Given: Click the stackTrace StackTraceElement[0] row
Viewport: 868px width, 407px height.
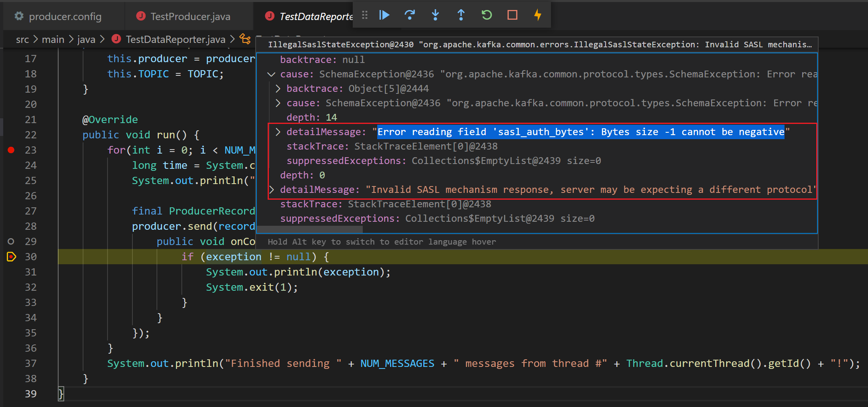Looking at the screenshot, I should 385,204.
